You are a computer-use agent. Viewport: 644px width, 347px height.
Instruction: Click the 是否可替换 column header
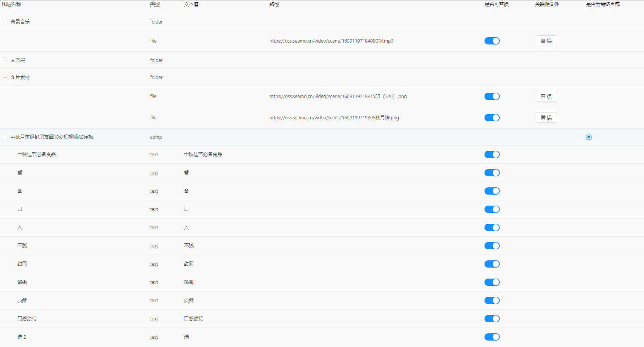[497, 4]
